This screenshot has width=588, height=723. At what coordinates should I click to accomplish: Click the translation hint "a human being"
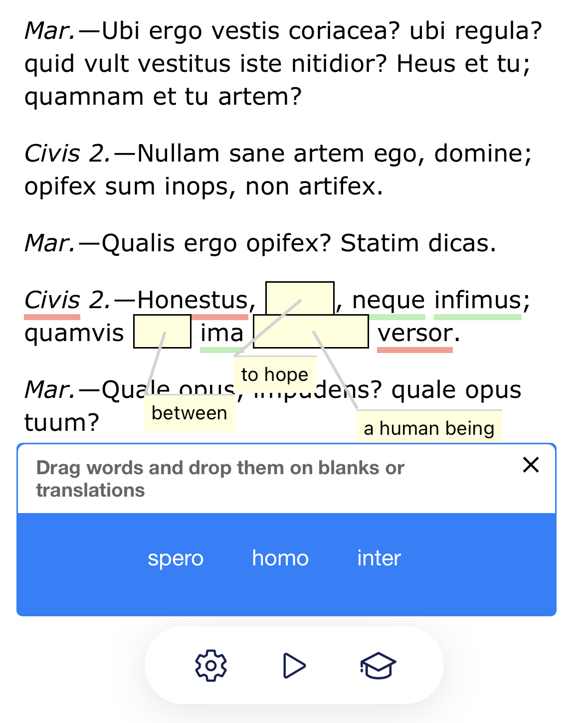[x=429, y=427]
